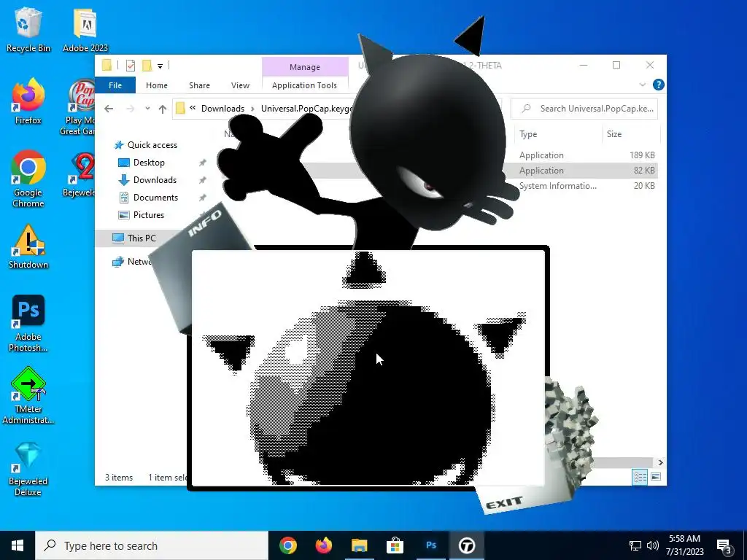Open PopCap Play More Great Games shortcut
This screenshot has width=747, height=560.
[x=78, y=108]
